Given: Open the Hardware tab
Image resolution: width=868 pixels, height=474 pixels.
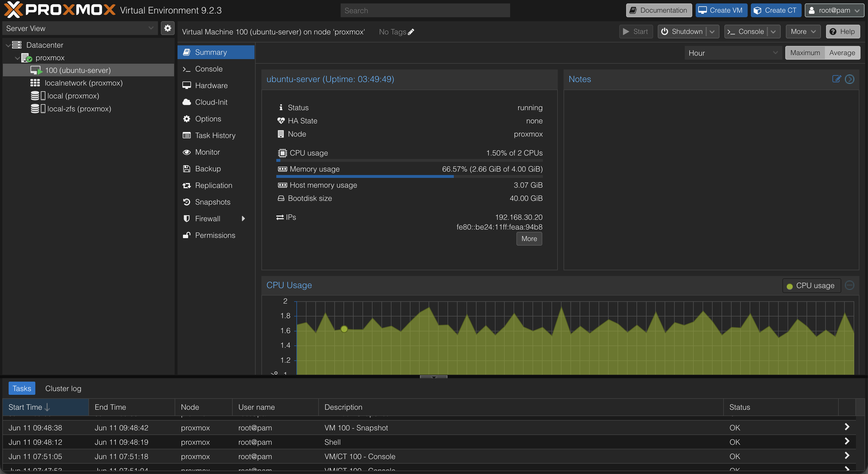Looking at the screenshot, I should tap(216, 86).
